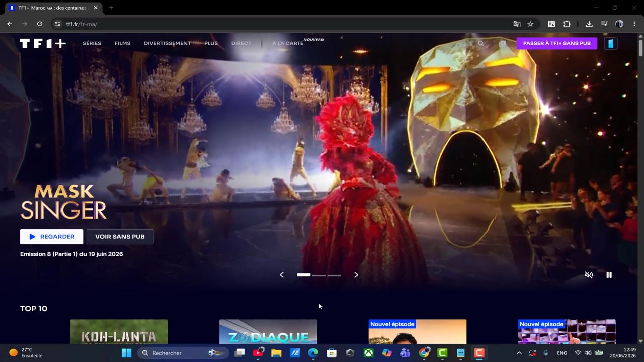
Task: Open the media controls icon in Chrome
Action: click(x=604, y=24)
